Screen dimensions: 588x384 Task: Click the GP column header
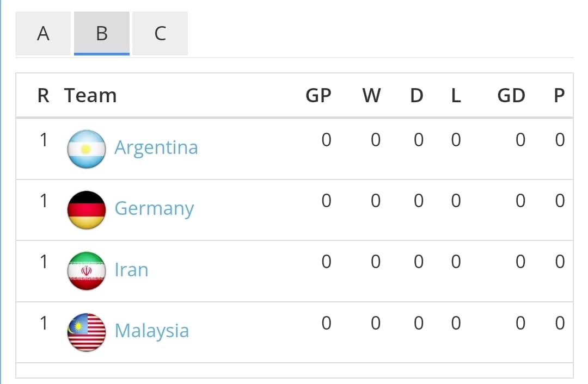(318, 96)
